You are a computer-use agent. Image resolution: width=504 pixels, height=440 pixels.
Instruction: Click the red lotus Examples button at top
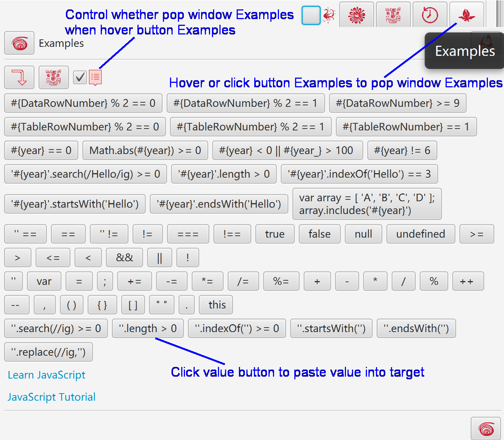[x=467, y=15]
